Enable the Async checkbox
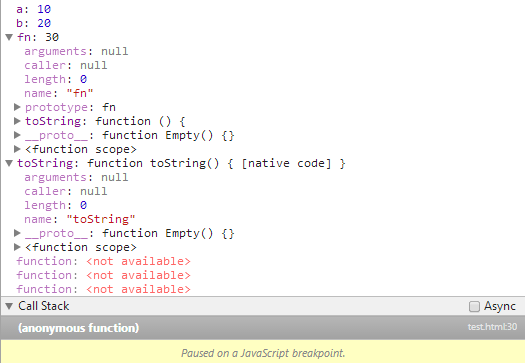Screen dimensions: 525x363 coord(474,306)
